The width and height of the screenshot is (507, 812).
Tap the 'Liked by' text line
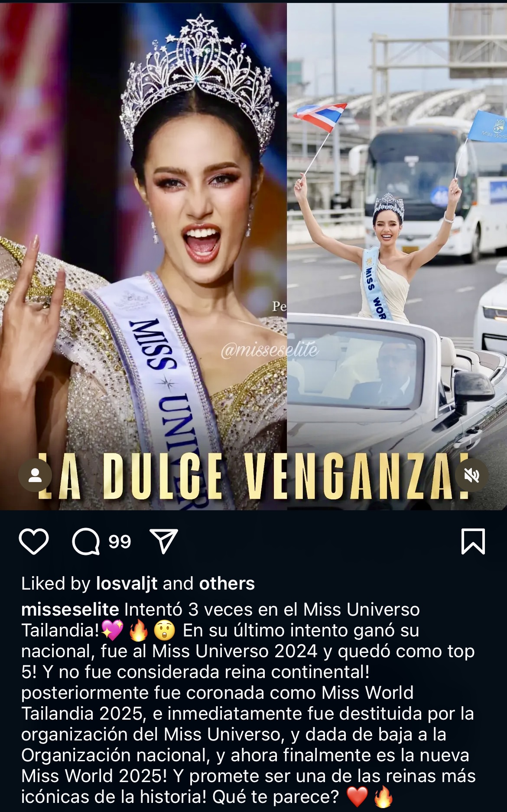138,584
